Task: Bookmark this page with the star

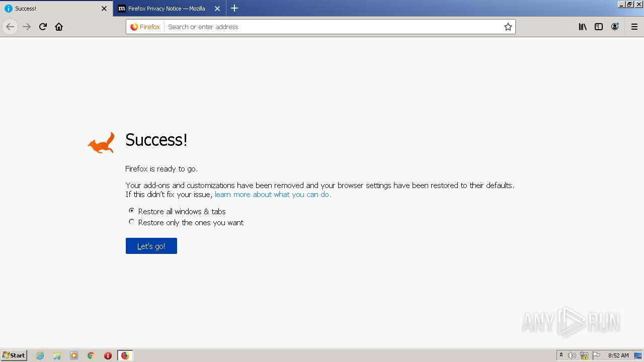Action: (x=508, y=27)
